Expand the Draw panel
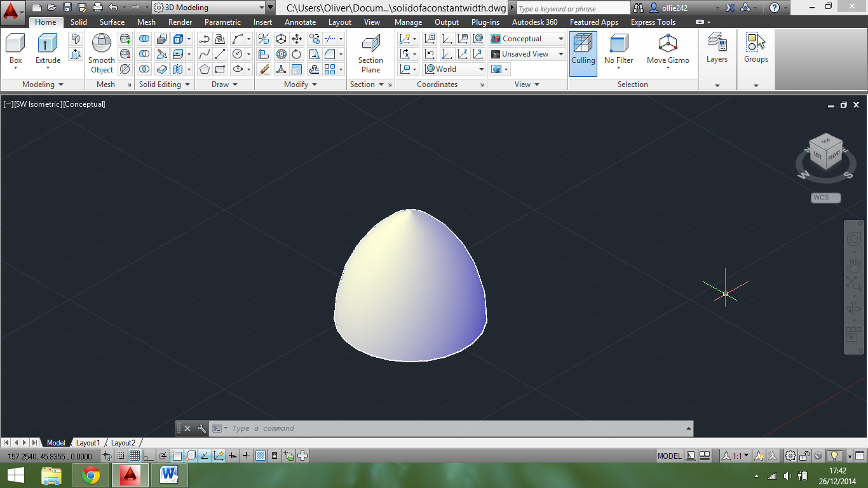Screen dimensions: 868x488 (224, 84)
